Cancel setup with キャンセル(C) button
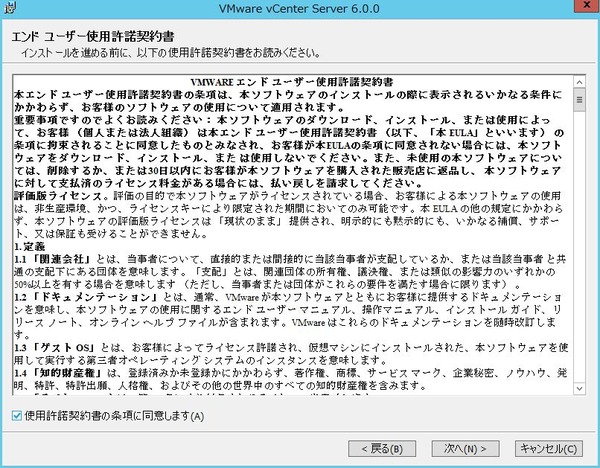The height and width of the screenshot is (468, 600). pyautogui.click(x=549, y=448)
